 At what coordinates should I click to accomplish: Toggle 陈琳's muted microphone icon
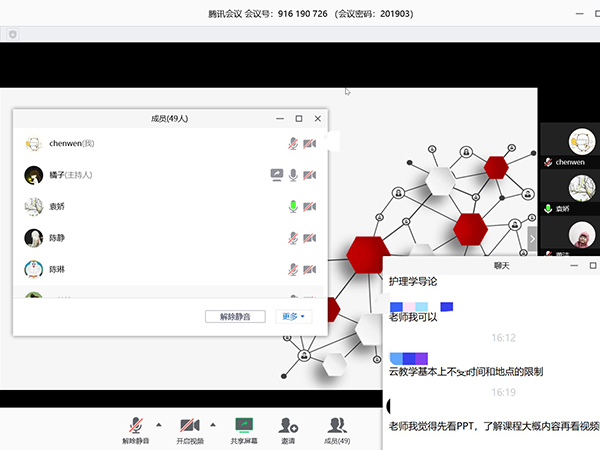(293, 270)
